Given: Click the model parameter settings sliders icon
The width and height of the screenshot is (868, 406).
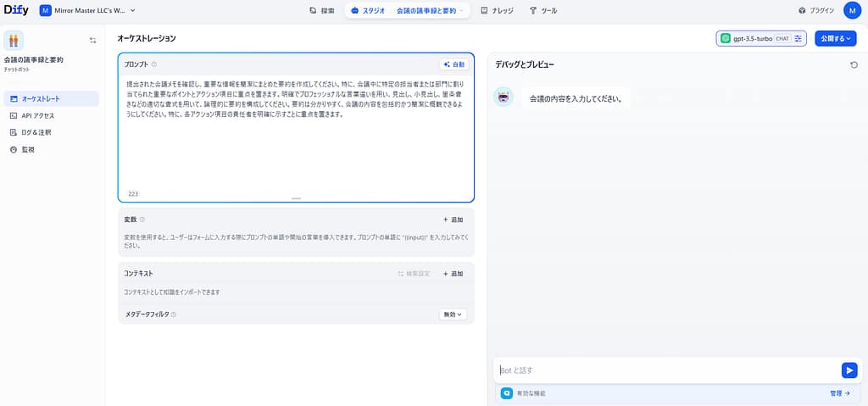Looking at the screenshot, I should [798, 38].
